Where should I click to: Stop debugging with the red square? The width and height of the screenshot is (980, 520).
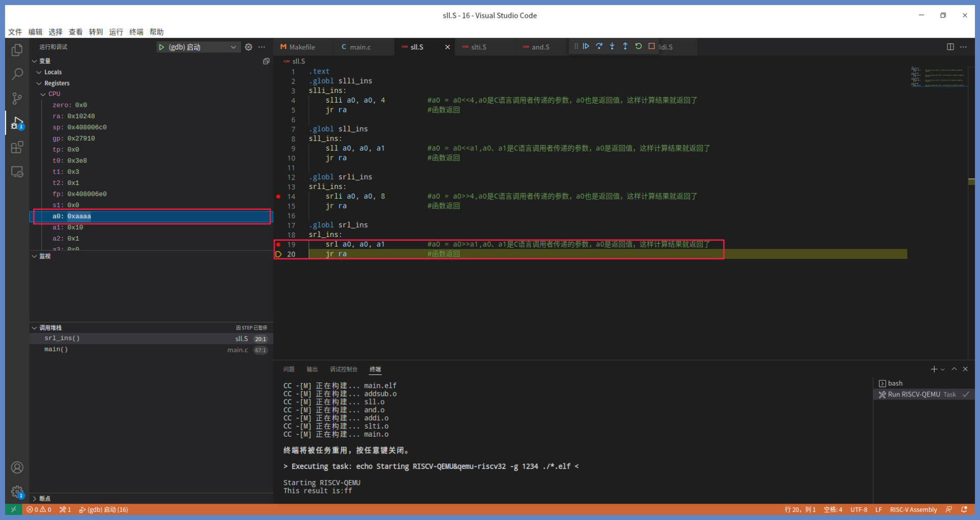point(652,46)
